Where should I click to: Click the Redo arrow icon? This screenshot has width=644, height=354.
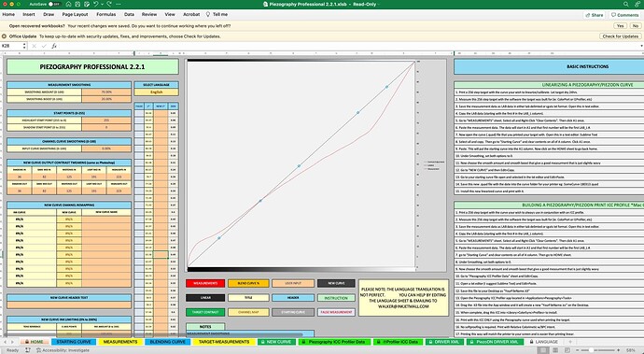tap(109, 4)
